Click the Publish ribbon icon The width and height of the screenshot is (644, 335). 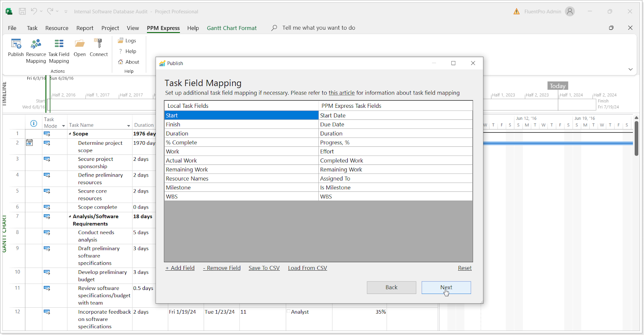[x=16, y=43]
